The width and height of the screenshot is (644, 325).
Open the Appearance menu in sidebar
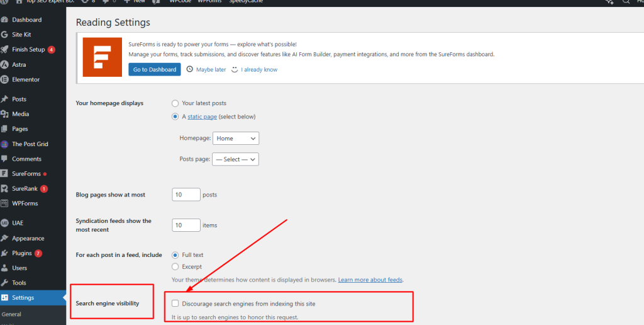[x=28, y=239]
